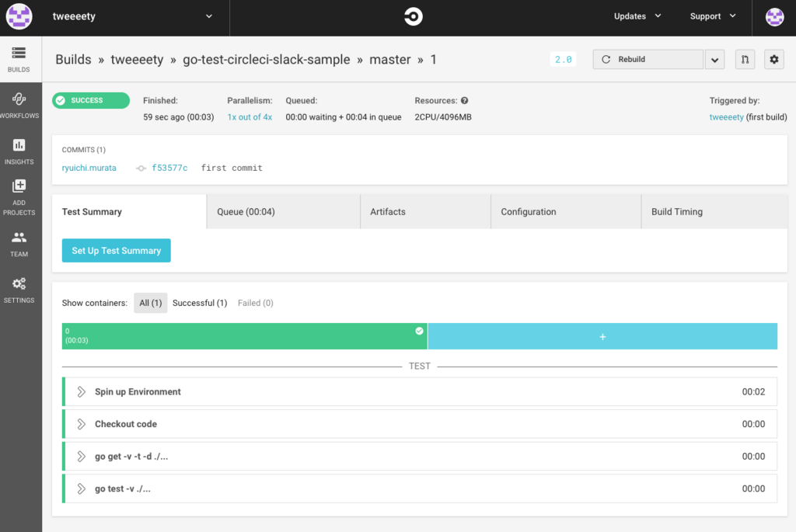
Task: Switch to the Test Summary tab
Action: (129, 211)
